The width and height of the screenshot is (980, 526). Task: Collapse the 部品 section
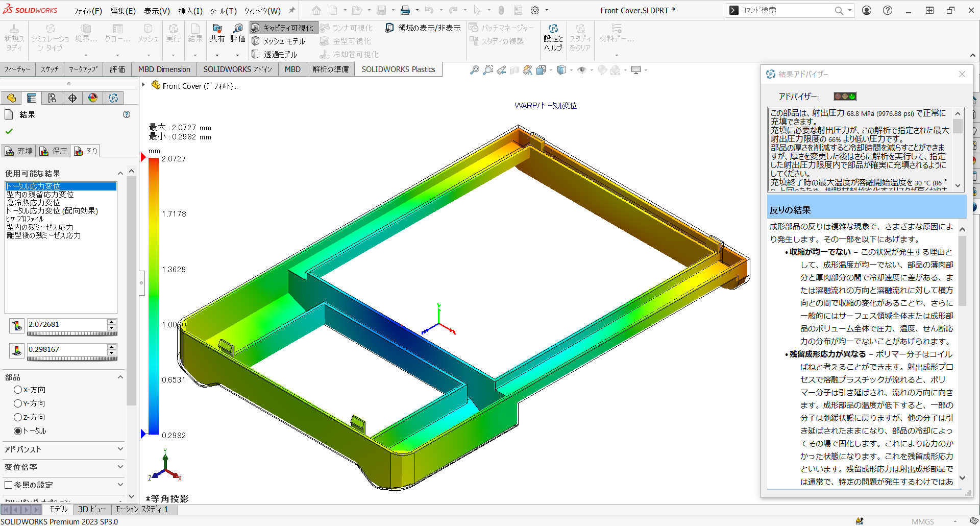120,377
